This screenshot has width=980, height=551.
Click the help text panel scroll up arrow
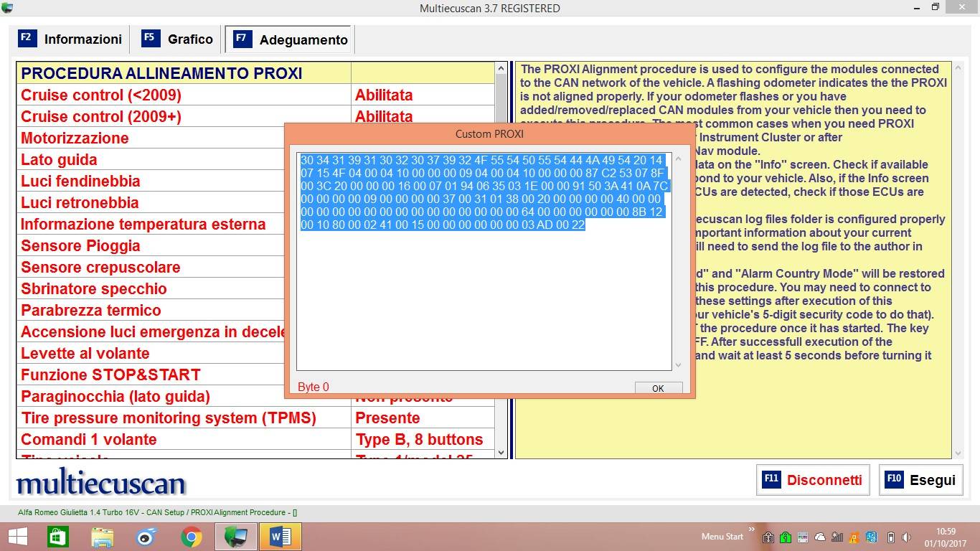coord(958,69)
